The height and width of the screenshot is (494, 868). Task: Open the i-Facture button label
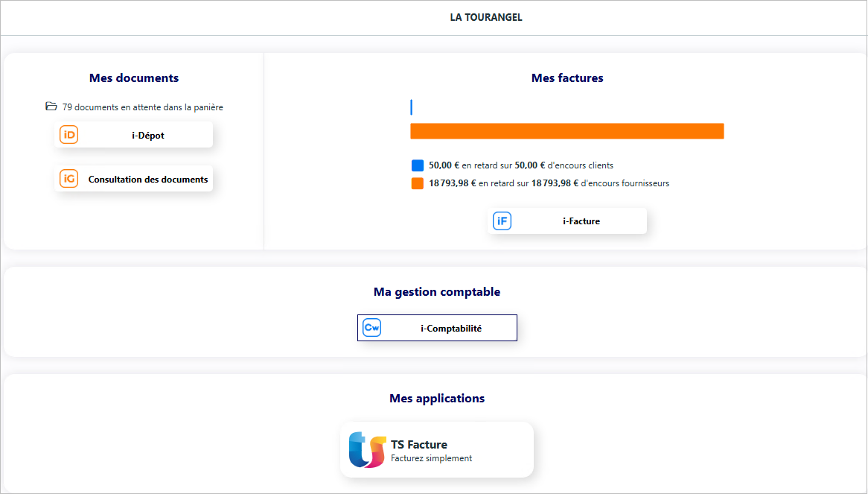(x=581, y=221)
